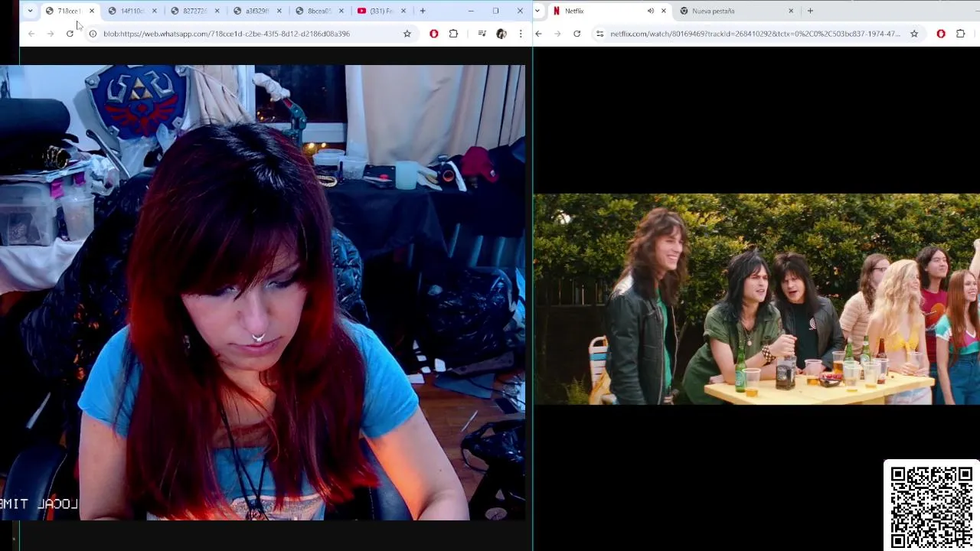Image resolution: width=980 pixels, height=551 pixels.
Task: Switch to the Netflix tab
Action: click(x=610, y=11)
